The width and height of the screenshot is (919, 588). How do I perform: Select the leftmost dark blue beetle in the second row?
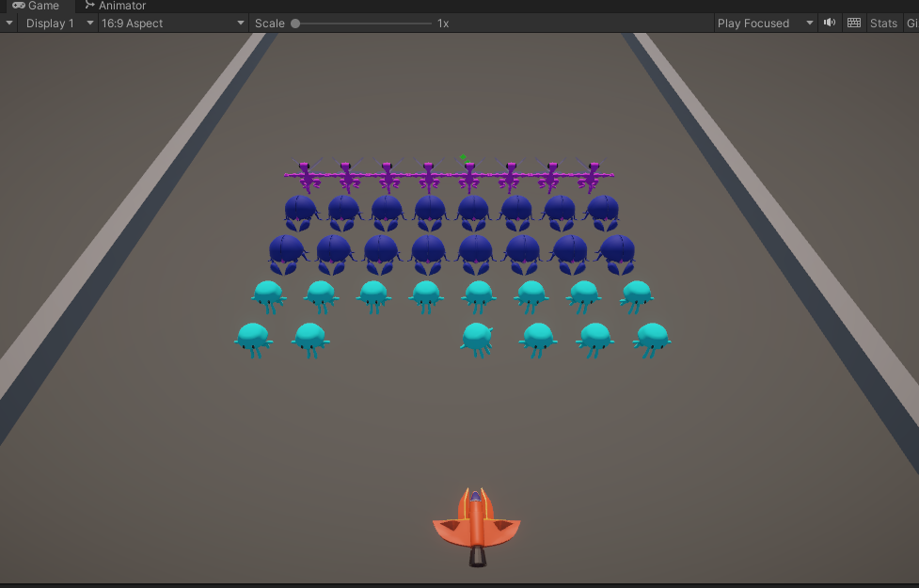(301, 212)
